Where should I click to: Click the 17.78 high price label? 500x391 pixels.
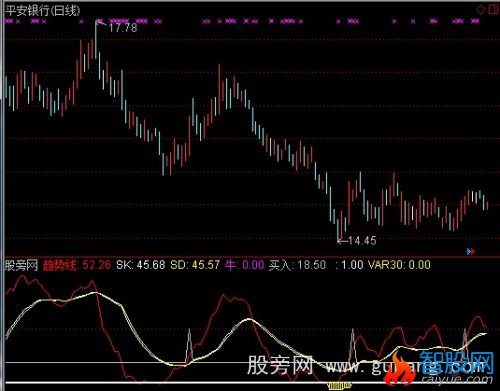(x=123, y=28)
